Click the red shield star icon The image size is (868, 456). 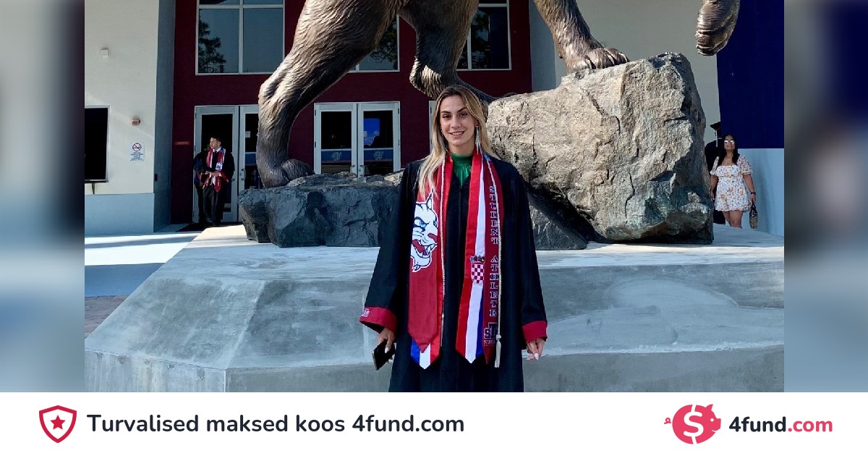click(x=58, y=423)
